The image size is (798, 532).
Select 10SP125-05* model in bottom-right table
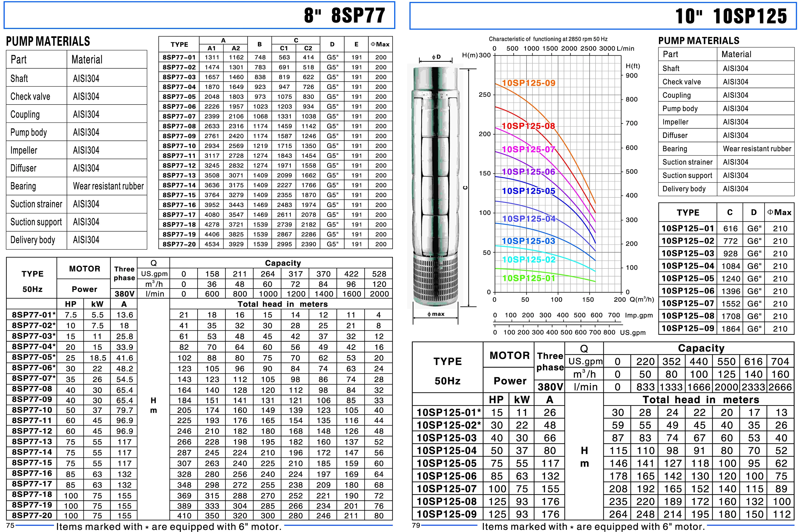447,463
